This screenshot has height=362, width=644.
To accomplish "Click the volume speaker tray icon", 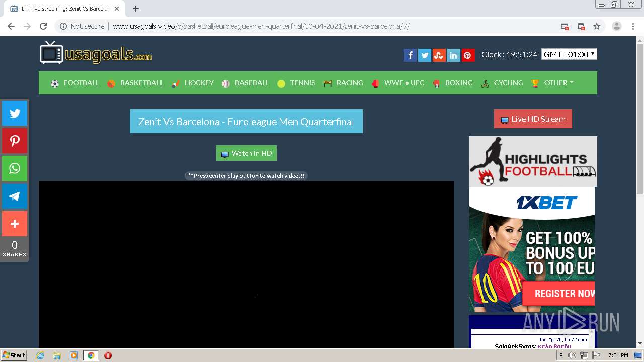I will 572,355.
